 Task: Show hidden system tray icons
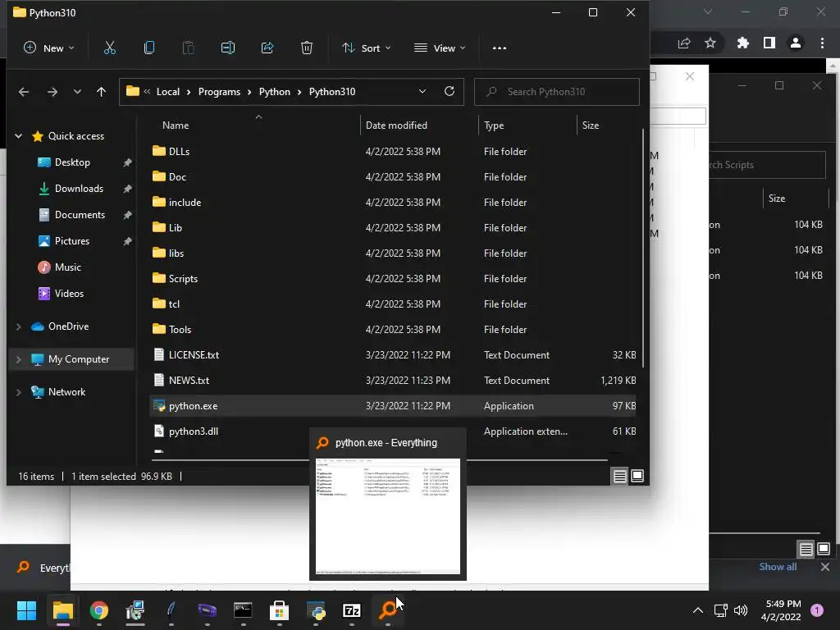point(697,610)
